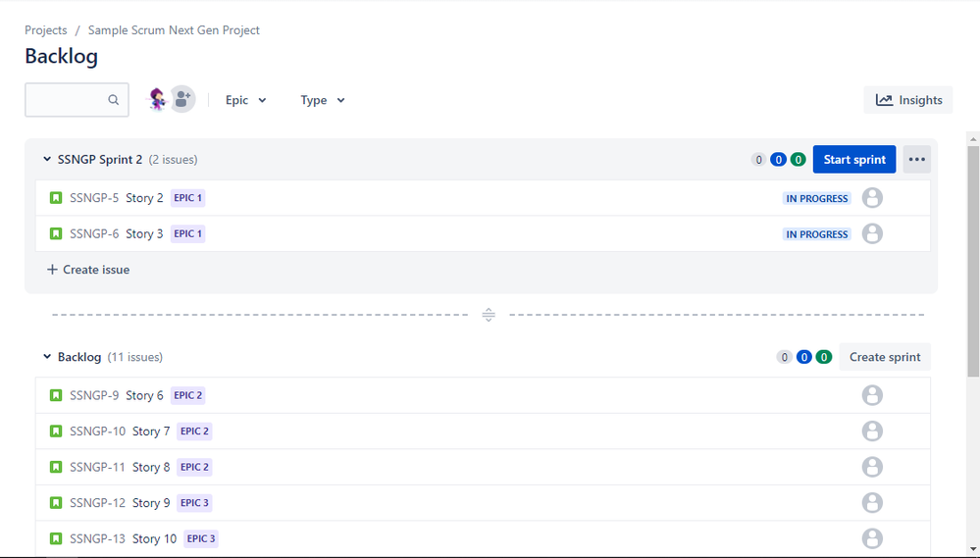Open assignee avatar for Story 9

[872, 502]
